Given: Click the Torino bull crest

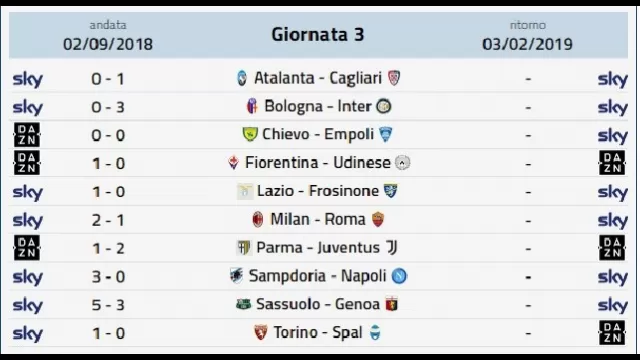Looking at the screenshot, I should (x=261, y=333).
